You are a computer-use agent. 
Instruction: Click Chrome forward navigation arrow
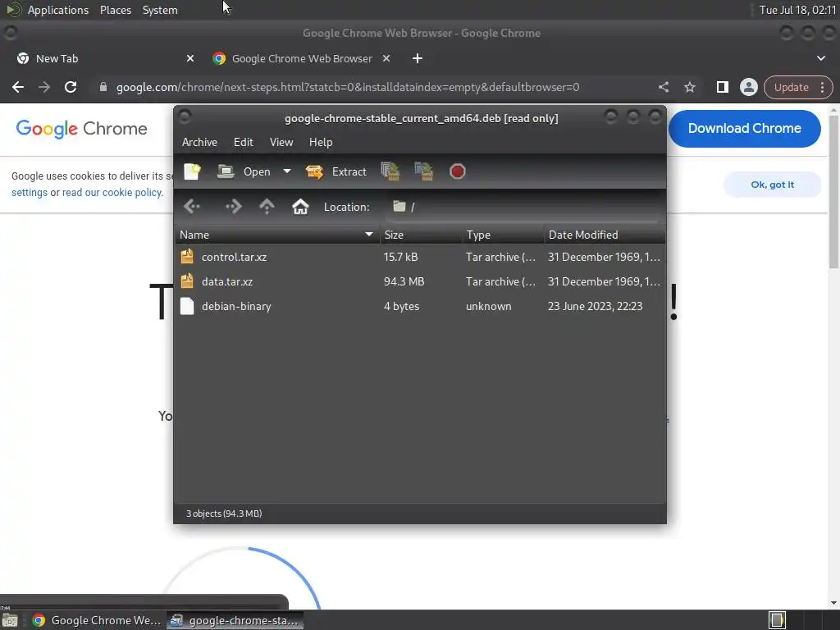[44, 87]
